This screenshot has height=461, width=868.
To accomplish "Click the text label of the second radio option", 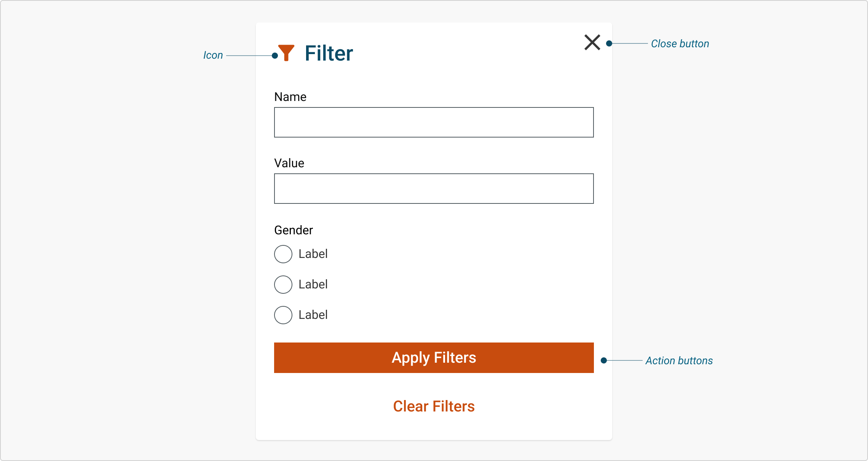I will pyautogui.click(x=313, y=284).
